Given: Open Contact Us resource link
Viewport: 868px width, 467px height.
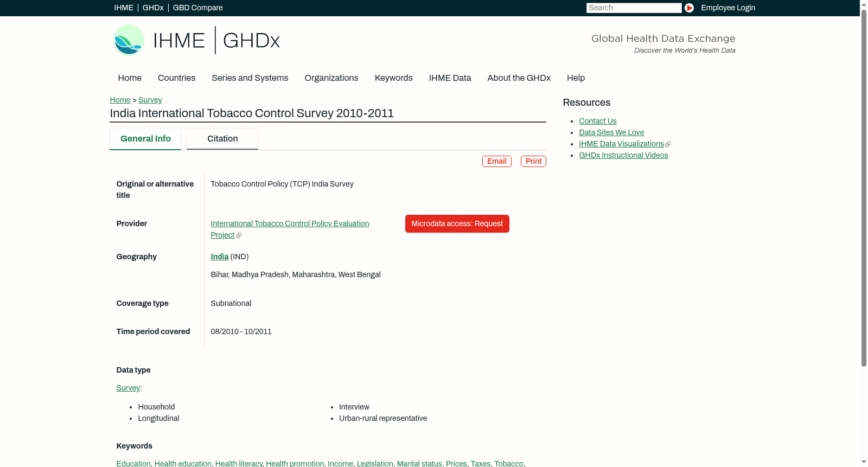Looking at the screenshot, I should click(598, 121).
